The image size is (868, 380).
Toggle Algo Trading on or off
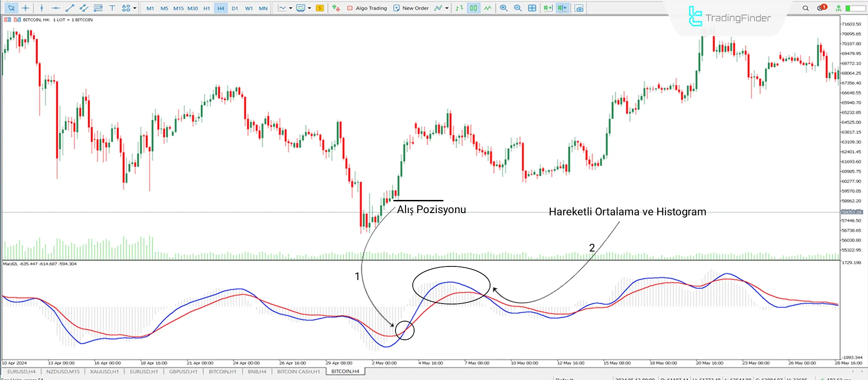pos(367,8)
